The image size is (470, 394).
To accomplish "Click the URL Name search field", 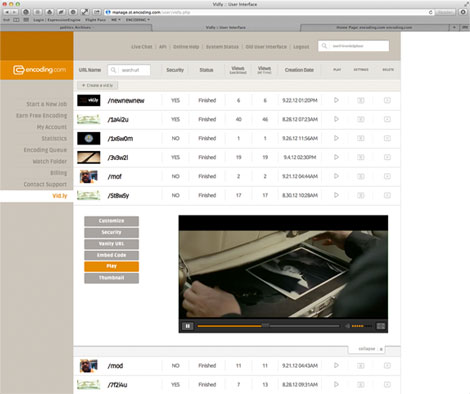I will click(x=129, y=70).
